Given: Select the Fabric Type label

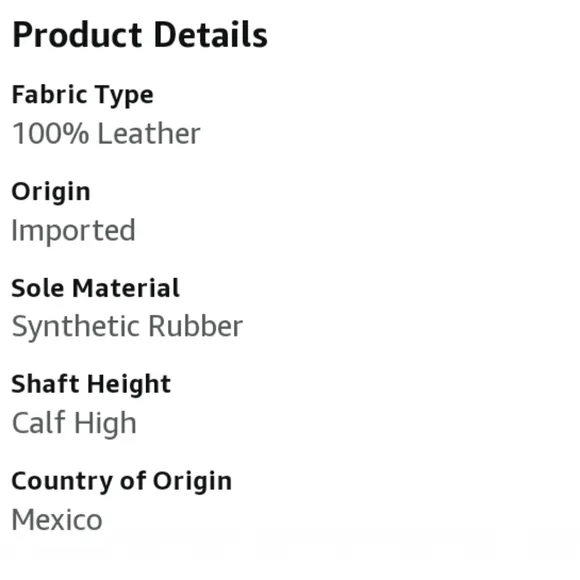Looking at the screenshot, I should [82, 95].
